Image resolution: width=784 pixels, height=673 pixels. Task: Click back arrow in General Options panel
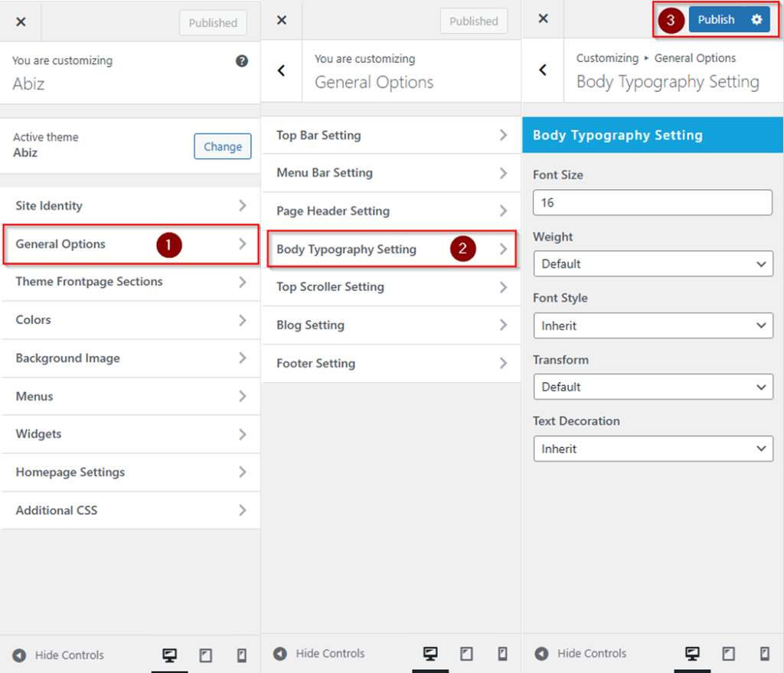281,70
